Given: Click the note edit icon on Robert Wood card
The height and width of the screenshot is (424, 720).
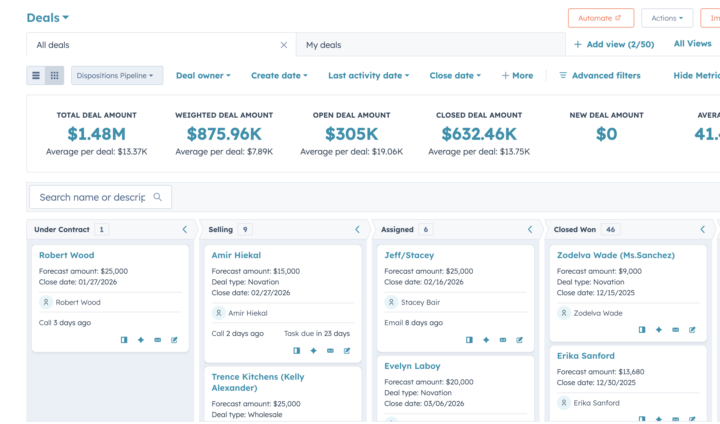Looking at the screenshot, I should coord(174,340).
